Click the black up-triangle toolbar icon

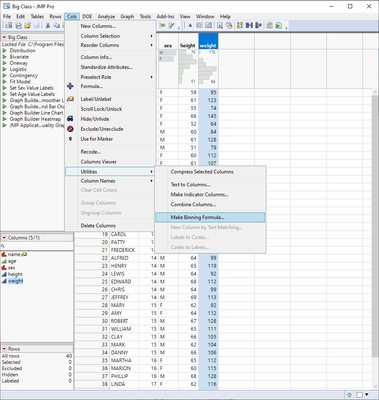click(190, 26)
